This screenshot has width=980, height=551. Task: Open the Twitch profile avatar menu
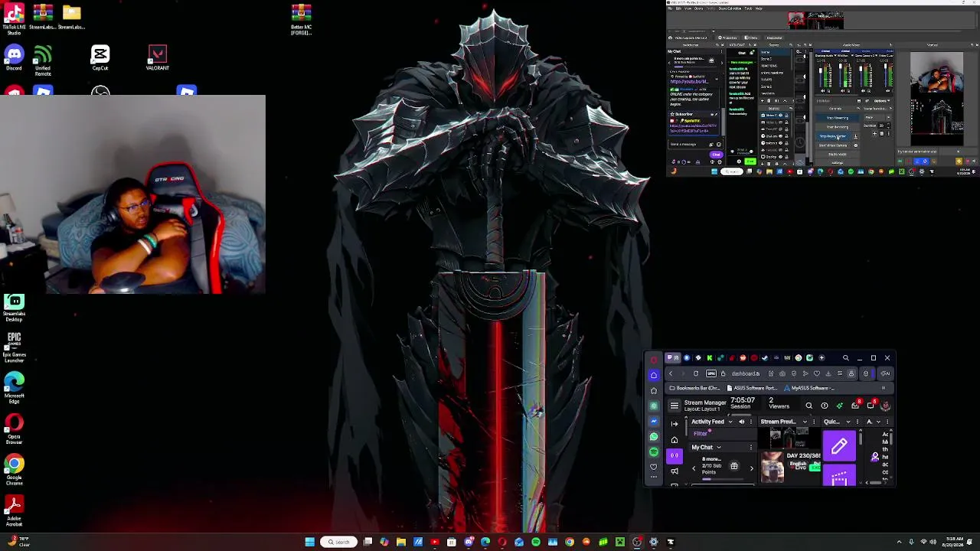coord(886,406)
